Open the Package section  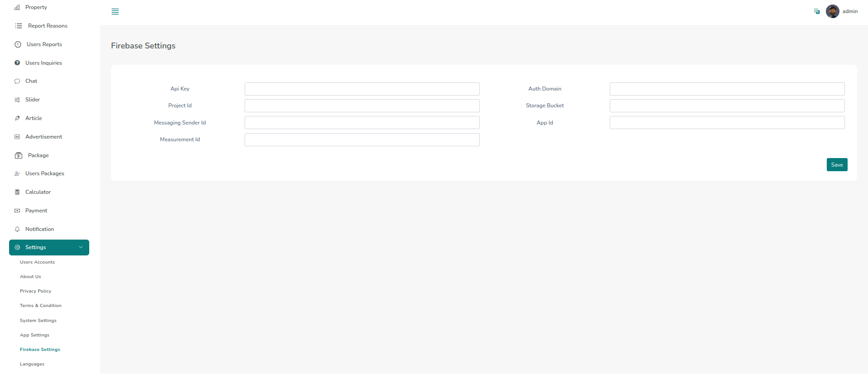(x=39, y=155)
